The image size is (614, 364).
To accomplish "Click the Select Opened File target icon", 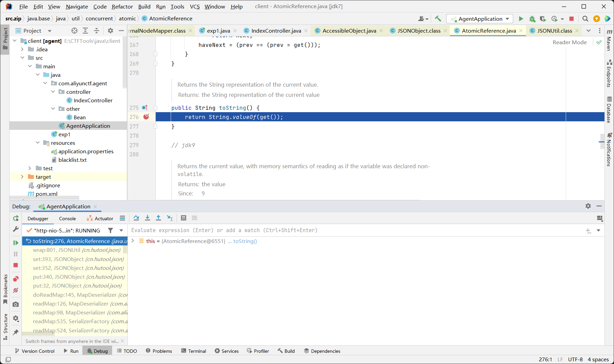I will (74, 31).
